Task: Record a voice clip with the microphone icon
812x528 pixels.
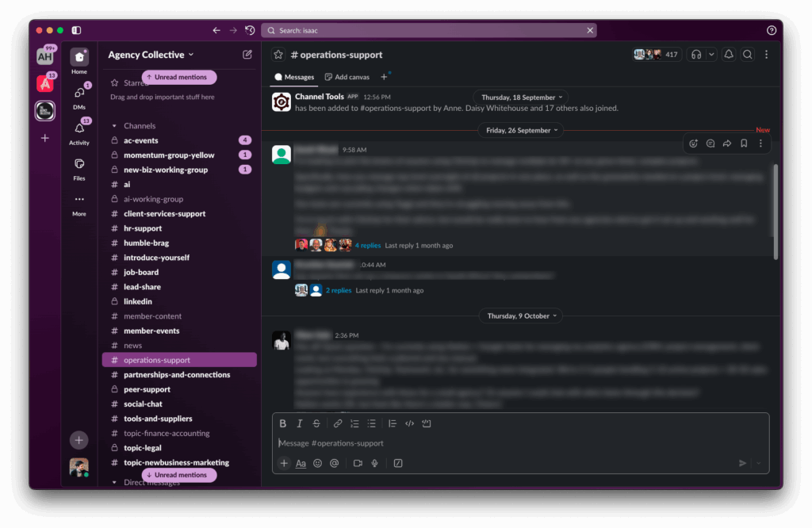Action: click(x=375, y=463)
